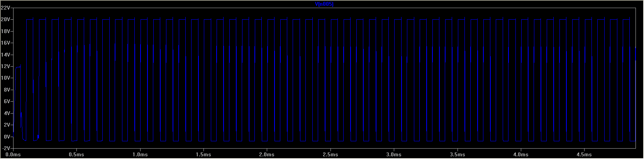Click the 0.0ms time axis label
This screenshot has height=159, width=644.
click(x=13, y=154)
